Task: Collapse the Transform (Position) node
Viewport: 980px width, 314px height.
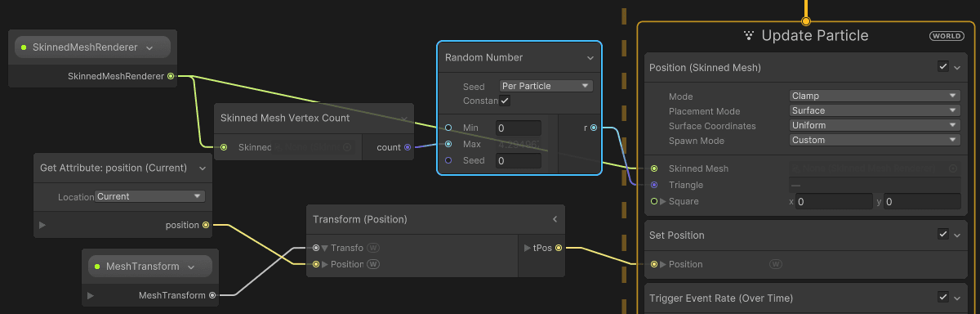Action: [555, 219]
